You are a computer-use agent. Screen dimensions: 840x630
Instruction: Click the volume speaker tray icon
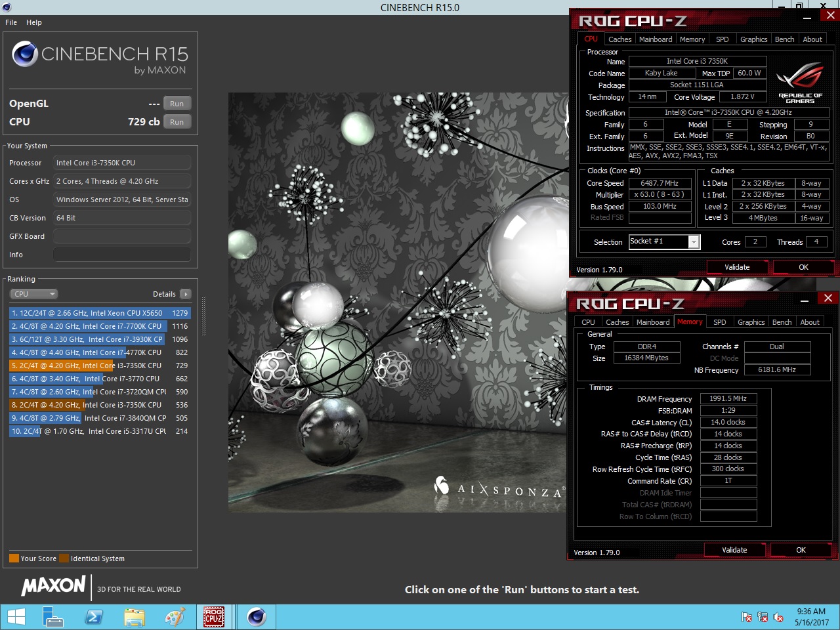pyautogui.click(x=778, y=617)
